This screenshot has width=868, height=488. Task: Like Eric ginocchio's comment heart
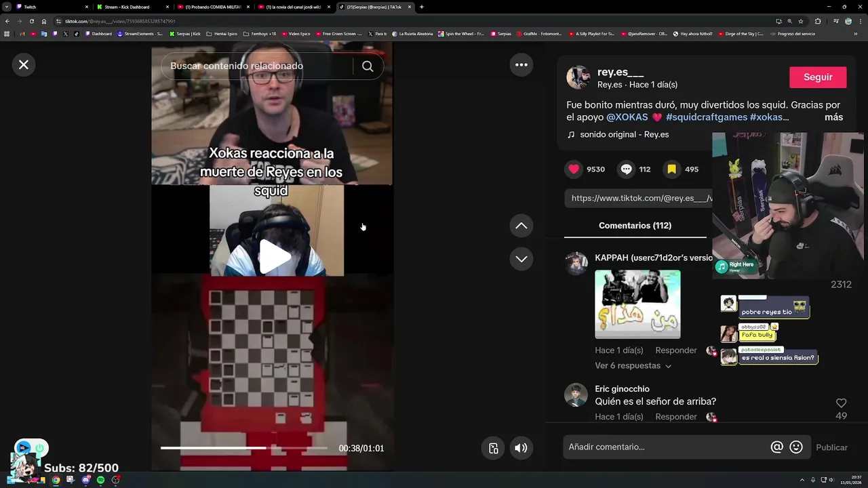click(841, 403)
